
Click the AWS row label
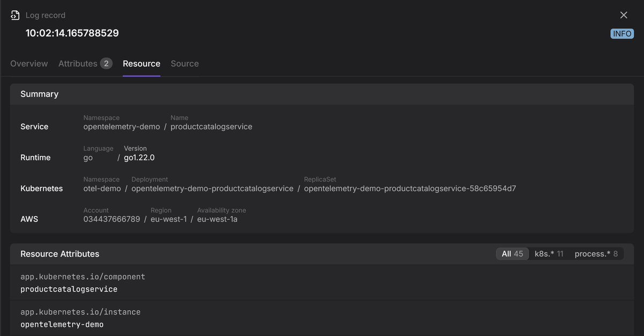pos(29,219)
